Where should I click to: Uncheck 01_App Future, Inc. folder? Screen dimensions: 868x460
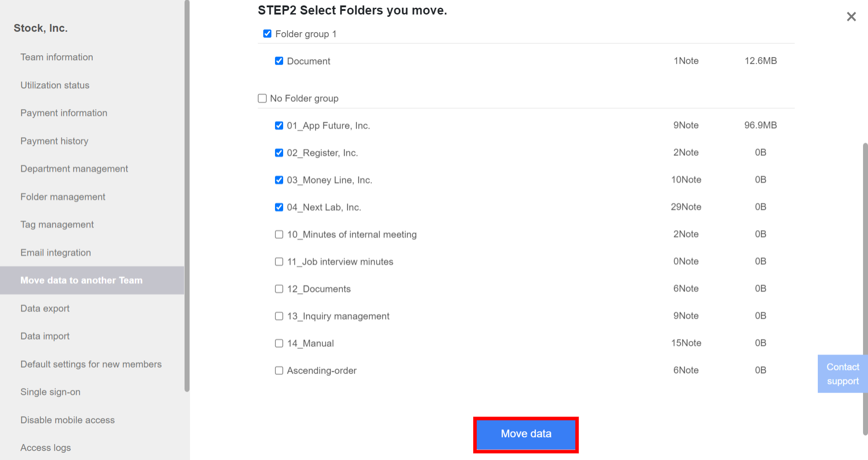(x=279, y=125)
